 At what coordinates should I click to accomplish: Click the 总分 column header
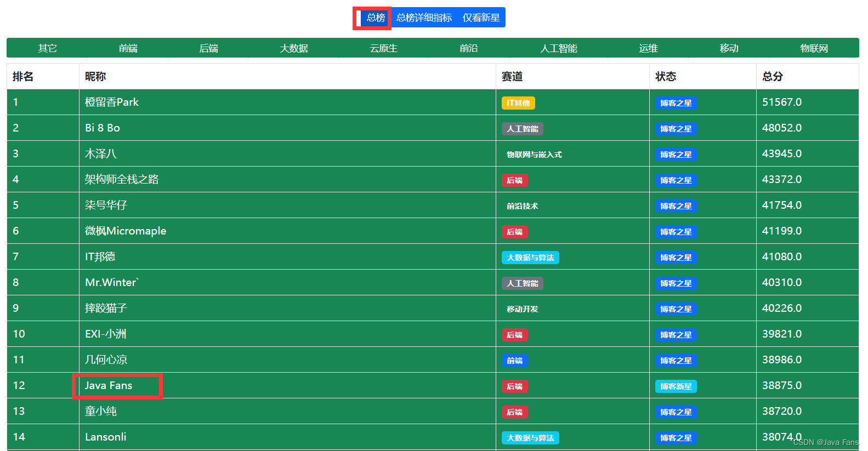pos(772,77)
